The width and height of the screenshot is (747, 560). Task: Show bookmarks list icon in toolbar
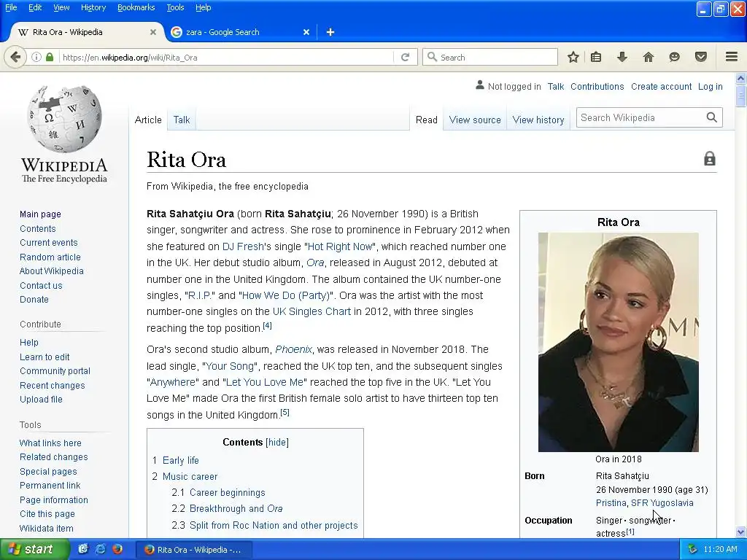[x=596, y=57]
